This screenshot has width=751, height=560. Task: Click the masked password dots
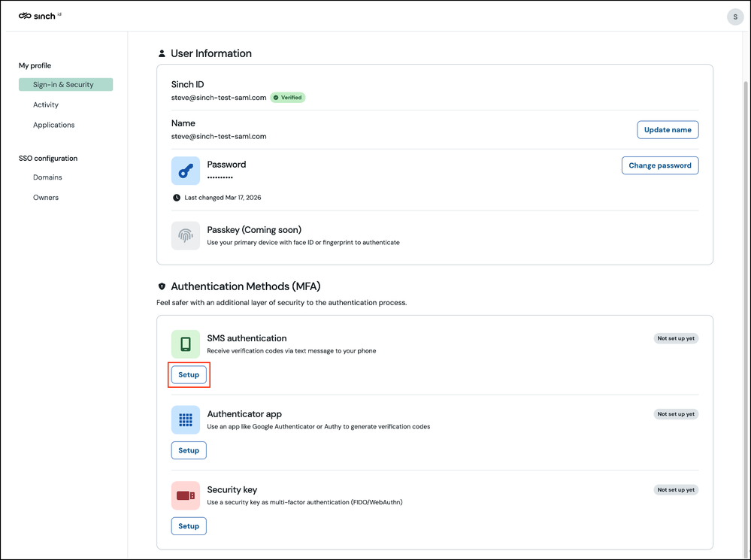pyautogui.click(x=220, y=177)
